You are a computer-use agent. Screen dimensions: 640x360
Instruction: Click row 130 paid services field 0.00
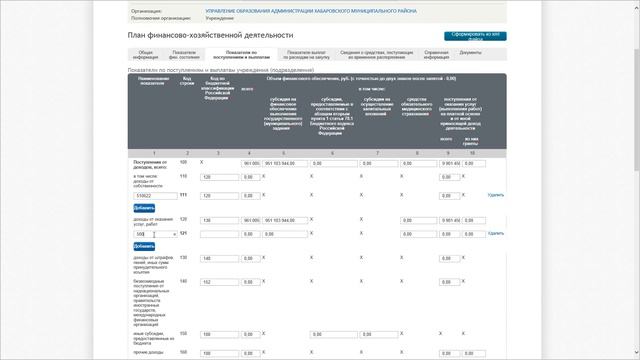(449, 259)
